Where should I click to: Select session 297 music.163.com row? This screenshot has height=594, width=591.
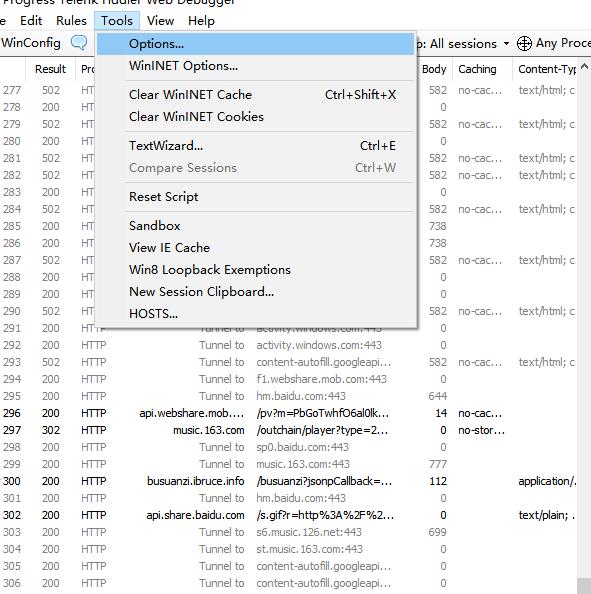(x=288, y=430)
